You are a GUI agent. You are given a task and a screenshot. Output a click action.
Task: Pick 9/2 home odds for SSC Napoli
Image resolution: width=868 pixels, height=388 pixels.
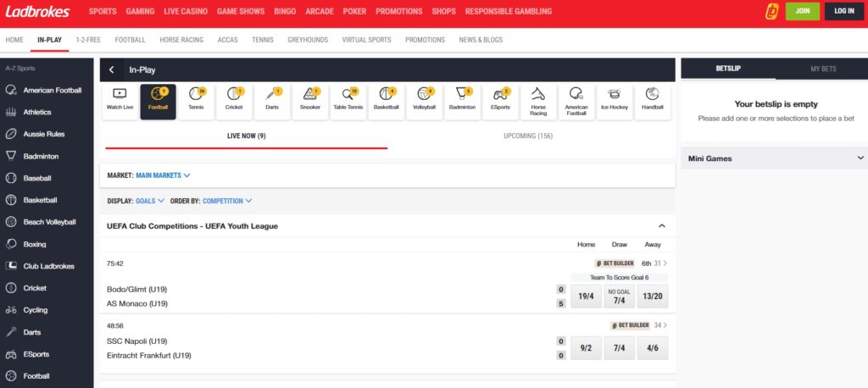[x=586, y=348]
